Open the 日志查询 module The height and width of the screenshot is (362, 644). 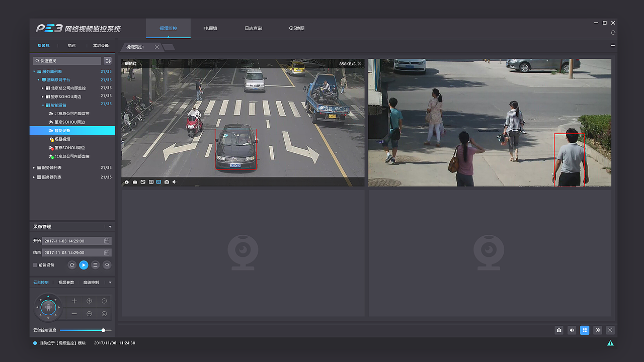[253, 28]
